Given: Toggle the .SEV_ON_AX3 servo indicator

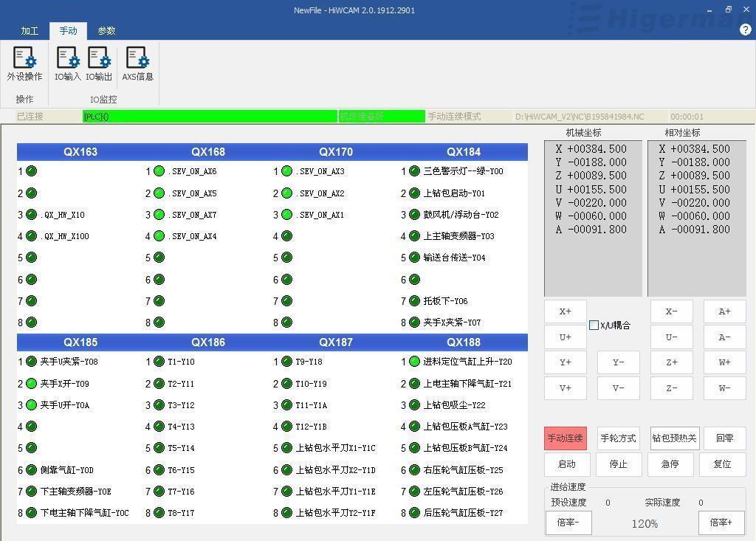Looking at the screenshot, I should point(286,171).
